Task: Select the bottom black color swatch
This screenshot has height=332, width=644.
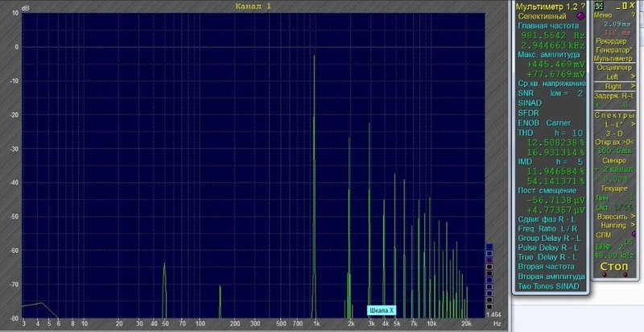Action: click(489, 306)
